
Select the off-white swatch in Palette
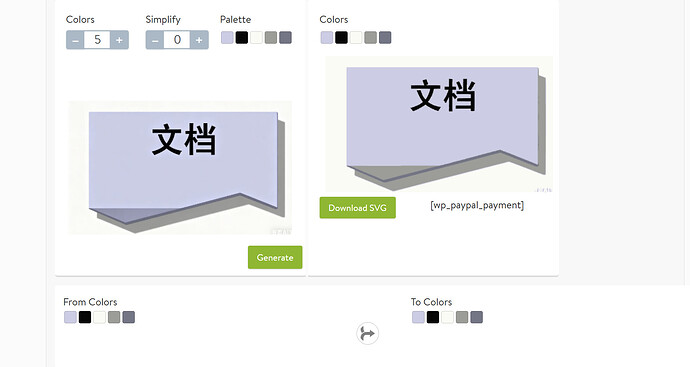pyautogui.click(x=256, y=37)
